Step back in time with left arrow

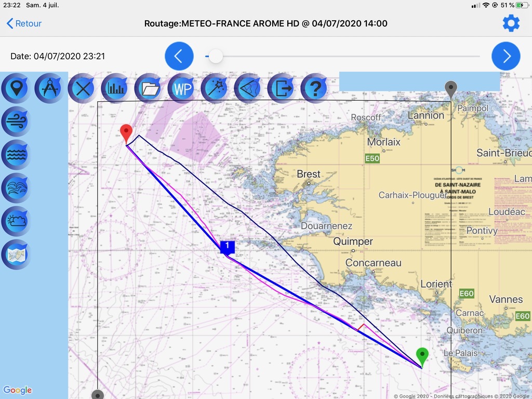[x=179, y=56]
